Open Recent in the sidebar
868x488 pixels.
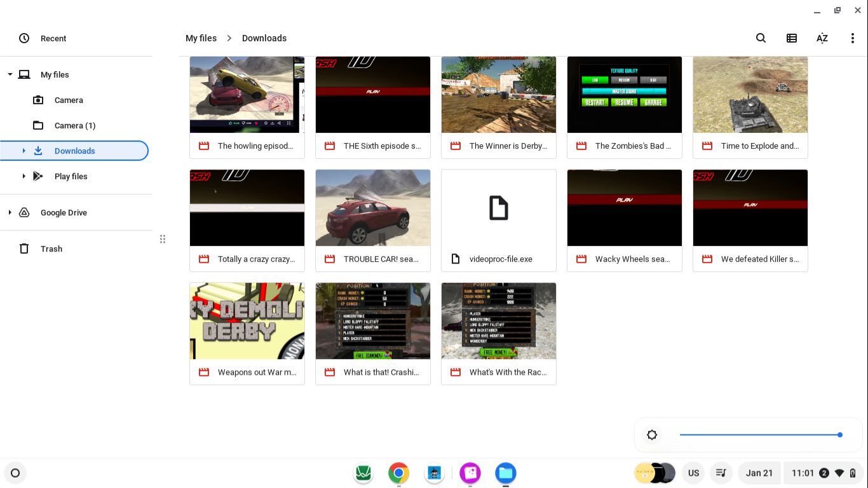(x=53, y=38)
